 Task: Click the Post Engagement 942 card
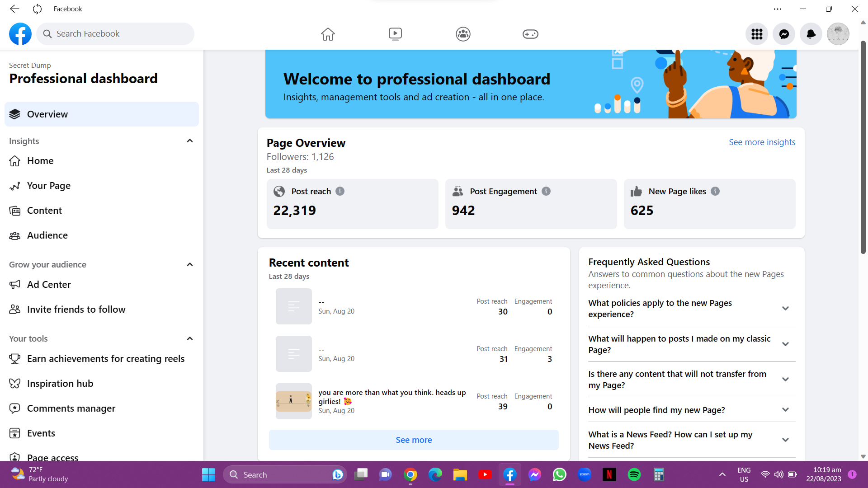coord(531,204)
